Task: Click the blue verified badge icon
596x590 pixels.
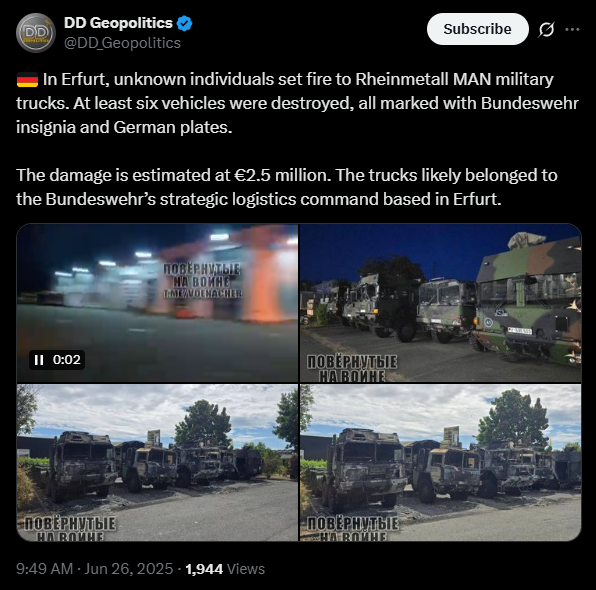Action: coord(185,24)
